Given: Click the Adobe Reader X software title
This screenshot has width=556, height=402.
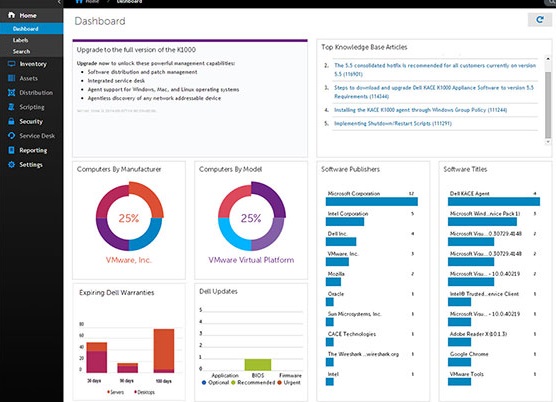Looking at the screenshot, I should [x=478, y=334].
